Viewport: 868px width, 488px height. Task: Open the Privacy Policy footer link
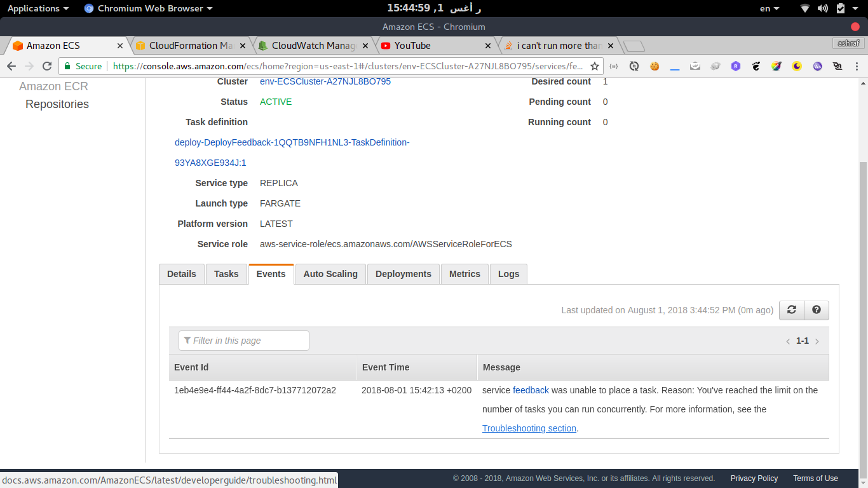point(754,478)
